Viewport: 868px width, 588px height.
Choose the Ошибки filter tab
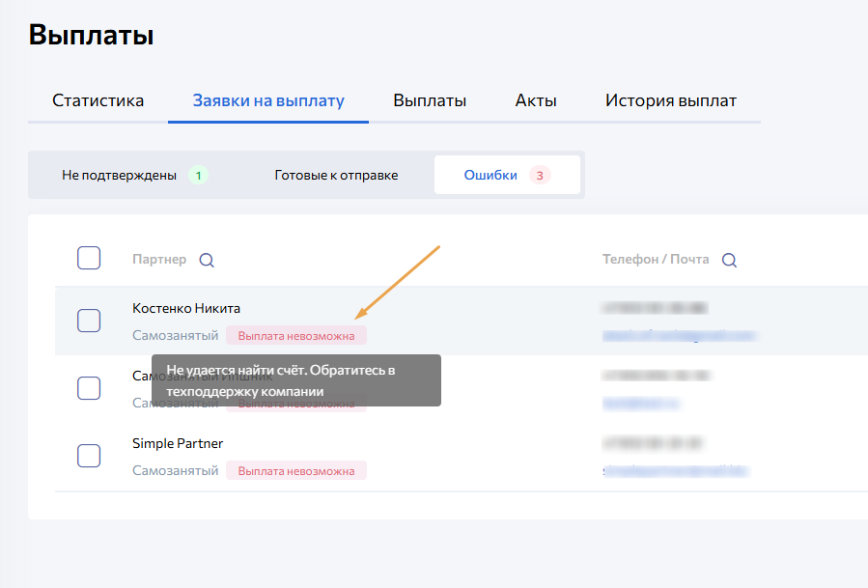pyautogui.click(x=506, y=175)
